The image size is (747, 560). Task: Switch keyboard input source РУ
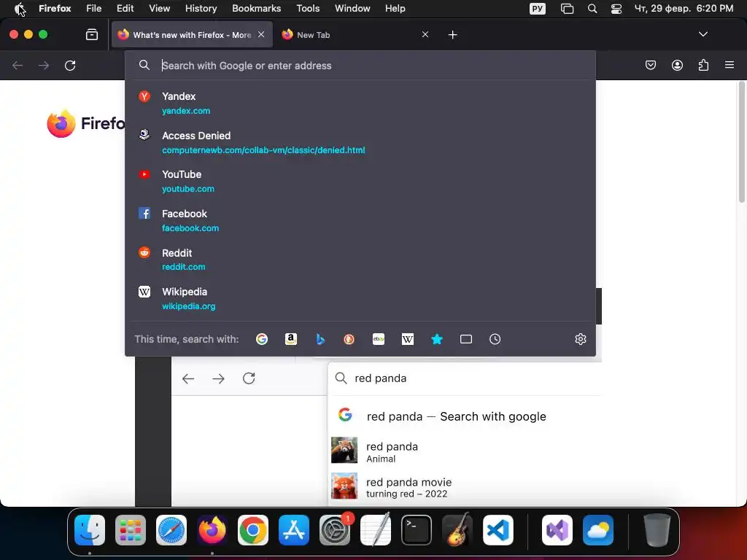(538, 9)
